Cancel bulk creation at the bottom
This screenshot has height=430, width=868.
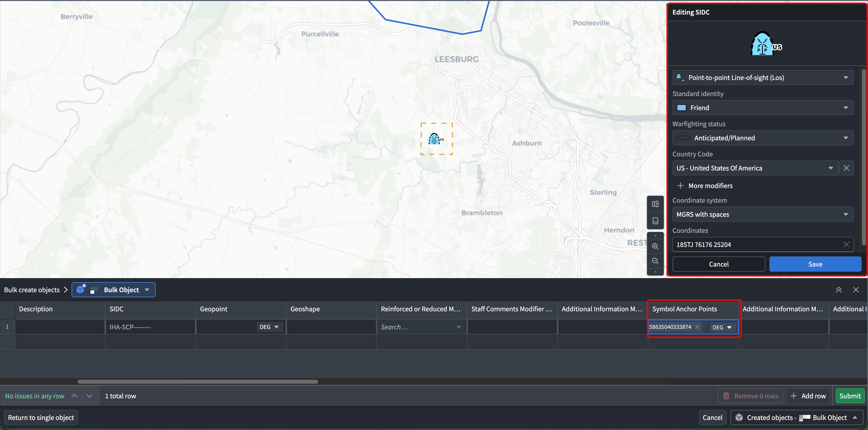pyautogui.click(x=712, y=417)
